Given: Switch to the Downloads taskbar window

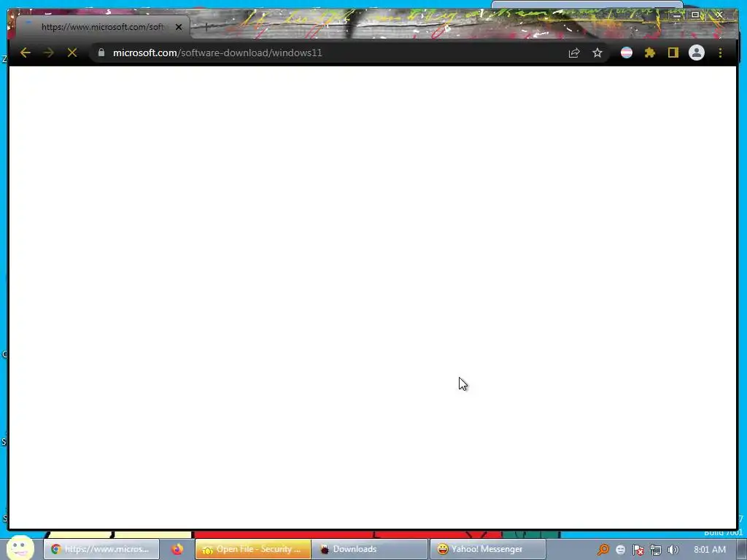Looking at the screenshot, I should pos(370,549).
